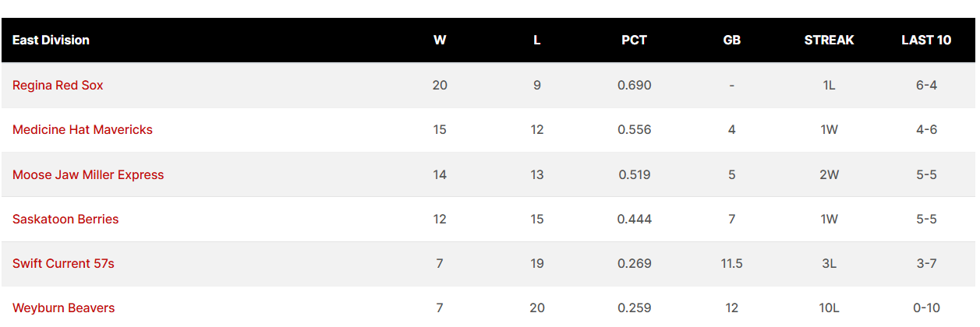Select Regina Red Sox 0.690 percentage cell
The width and height of the screenshot is (980, 327).
pyautogui.click(x=634, y=85)
